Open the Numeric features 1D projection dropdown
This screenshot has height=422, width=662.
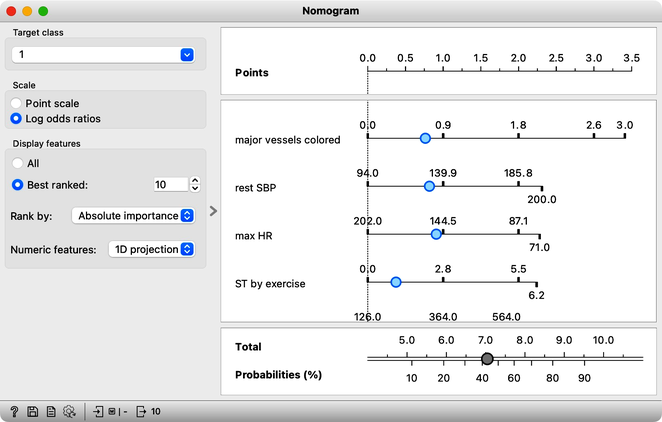pyautogui.click(x=152, y=249)
